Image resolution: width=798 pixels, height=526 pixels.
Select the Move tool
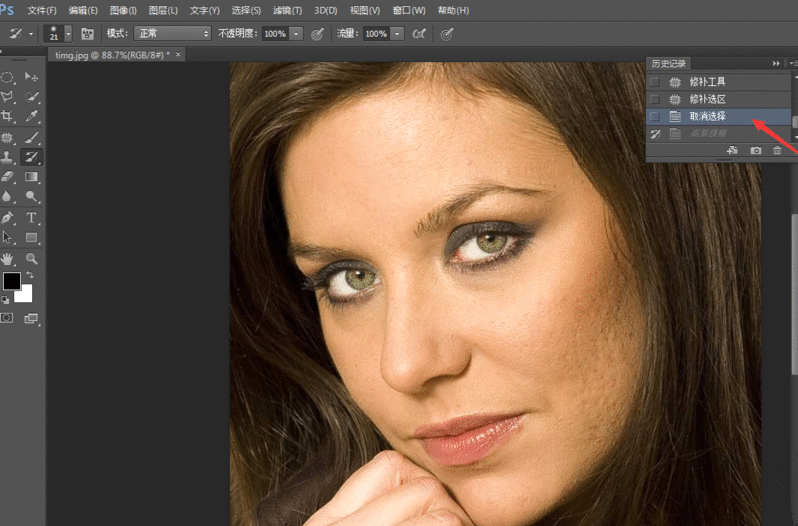click(32, 77)
